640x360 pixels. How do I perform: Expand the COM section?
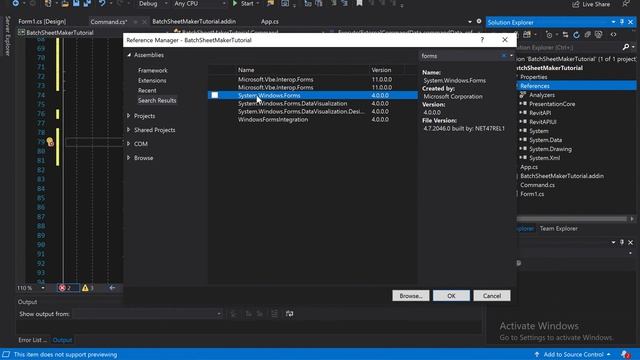(x=129, y=144)
